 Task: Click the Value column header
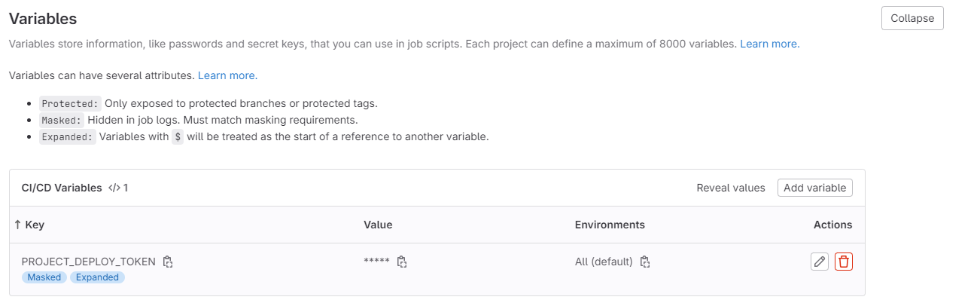pyautogui.click(x=378, y=225)
